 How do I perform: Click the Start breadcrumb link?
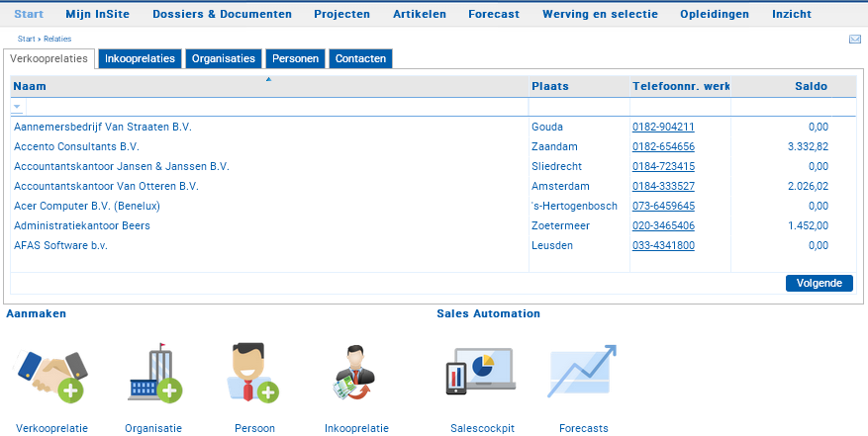(x=26, y=40)
